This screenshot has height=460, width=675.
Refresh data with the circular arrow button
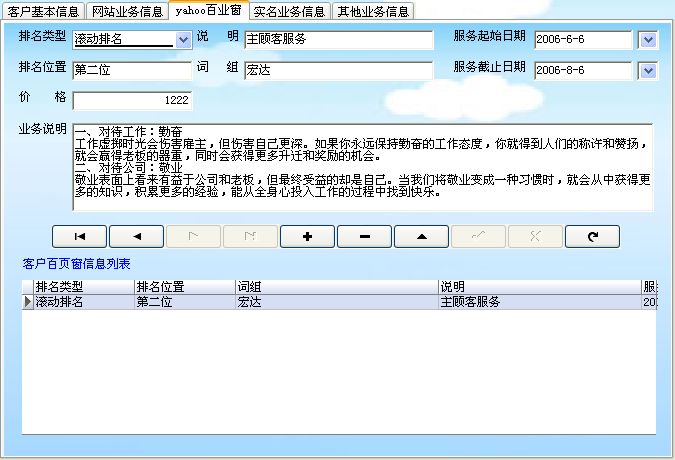(x=592, y=236)
